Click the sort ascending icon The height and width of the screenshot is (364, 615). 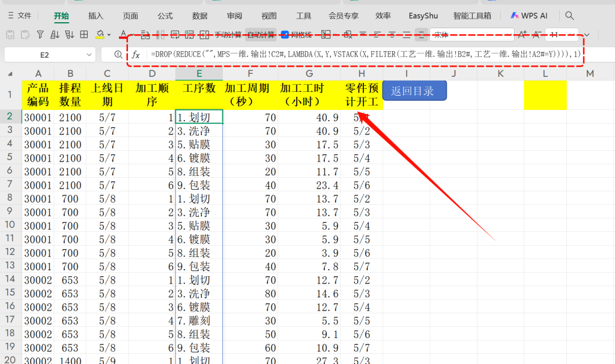[x=55, y=35]
